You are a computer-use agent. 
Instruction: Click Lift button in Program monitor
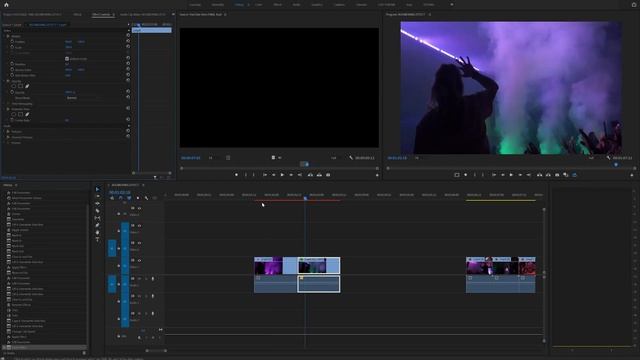coord(540,175)
